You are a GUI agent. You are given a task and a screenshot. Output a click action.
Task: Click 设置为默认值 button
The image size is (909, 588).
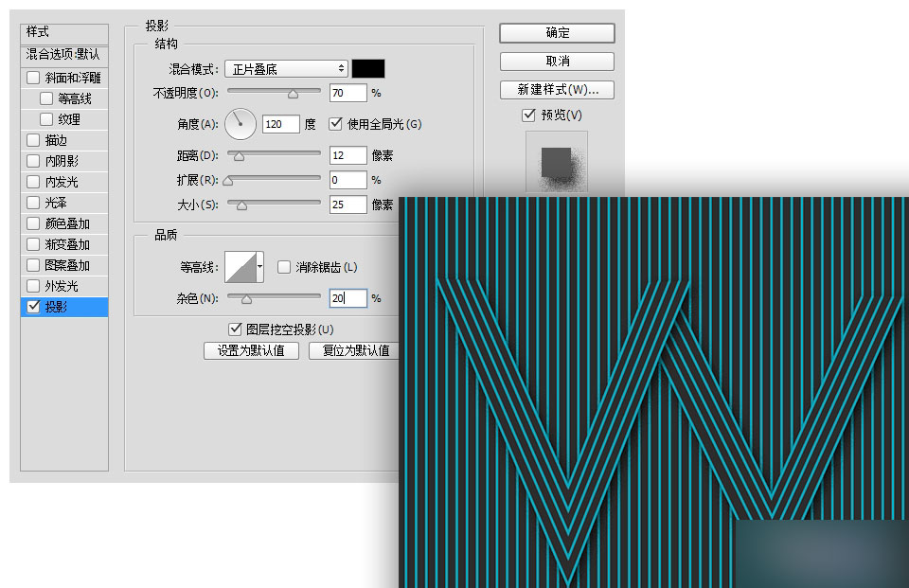click(x=251, y=351)
